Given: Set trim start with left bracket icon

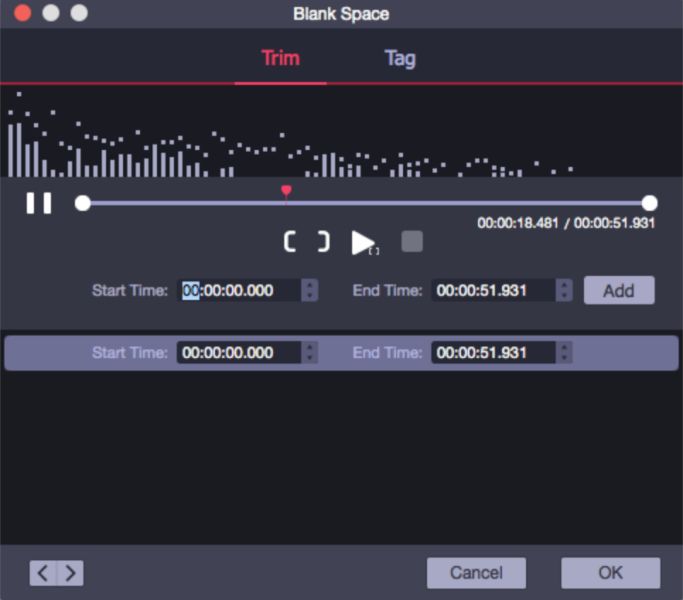Looking at the screenshot, I should [x=290, y=241].
